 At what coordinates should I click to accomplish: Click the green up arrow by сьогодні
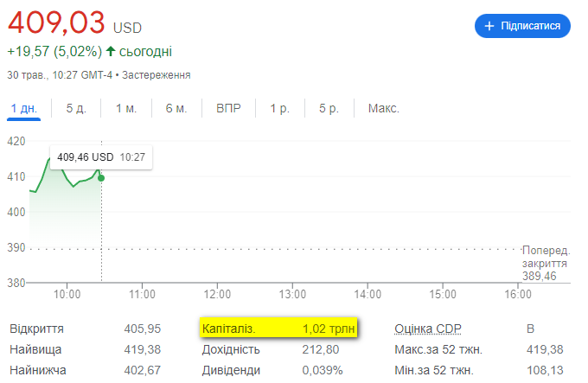111,51
